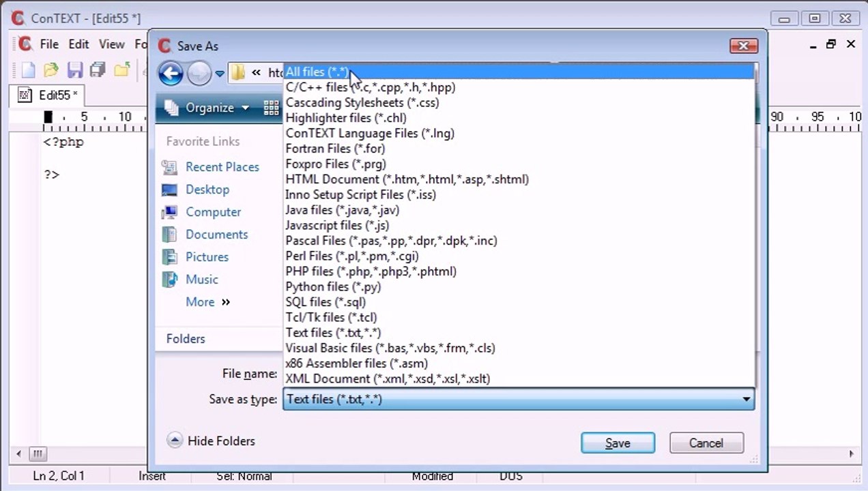Click the Back arrow in Save As dialog

coord(171,73)
